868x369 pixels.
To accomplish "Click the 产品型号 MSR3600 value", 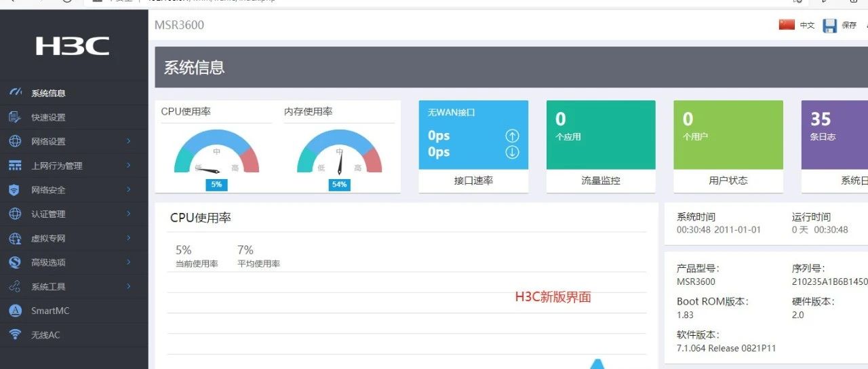I will click(696, 281).
